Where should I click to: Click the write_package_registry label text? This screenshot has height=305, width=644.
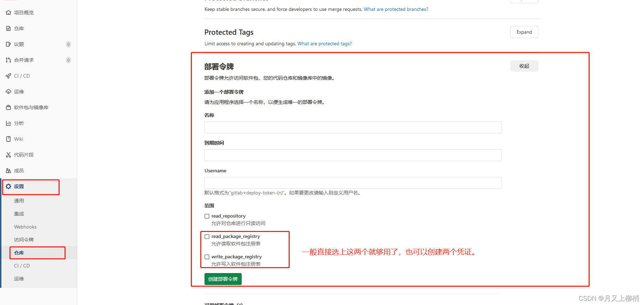click(236, 257)
